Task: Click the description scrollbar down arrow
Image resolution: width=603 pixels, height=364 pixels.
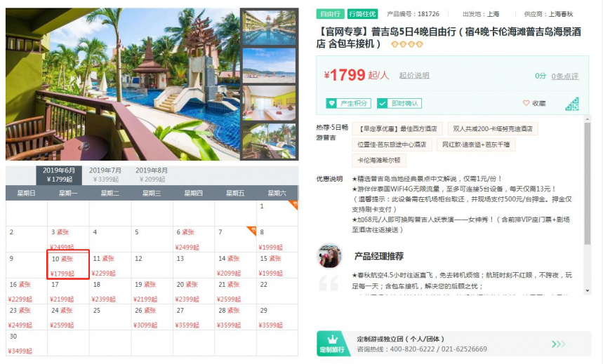Action: point(587,290)
